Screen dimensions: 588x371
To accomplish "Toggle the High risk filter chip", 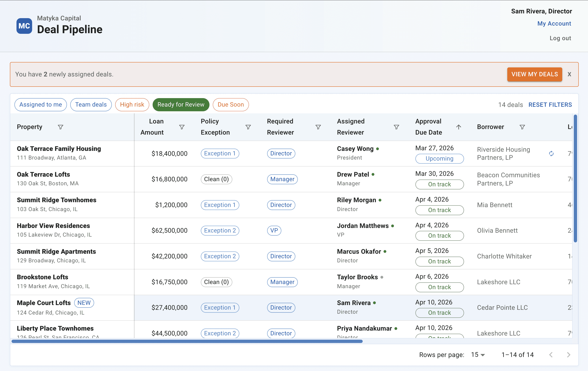I will (132, 105).
